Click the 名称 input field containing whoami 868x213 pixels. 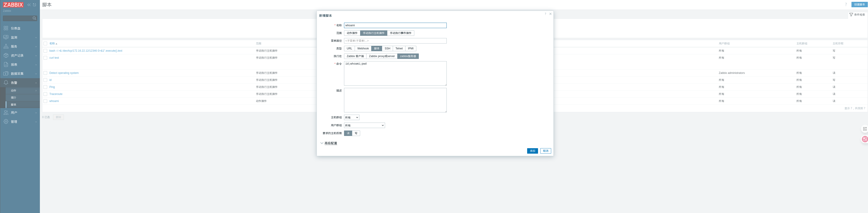click(x=395, y=25)
